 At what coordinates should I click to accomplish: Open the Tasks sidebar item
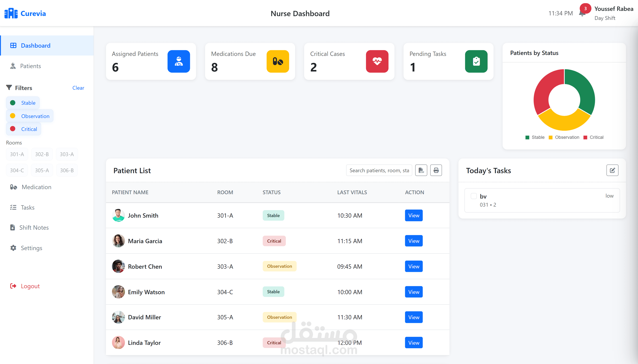[47, 207]
